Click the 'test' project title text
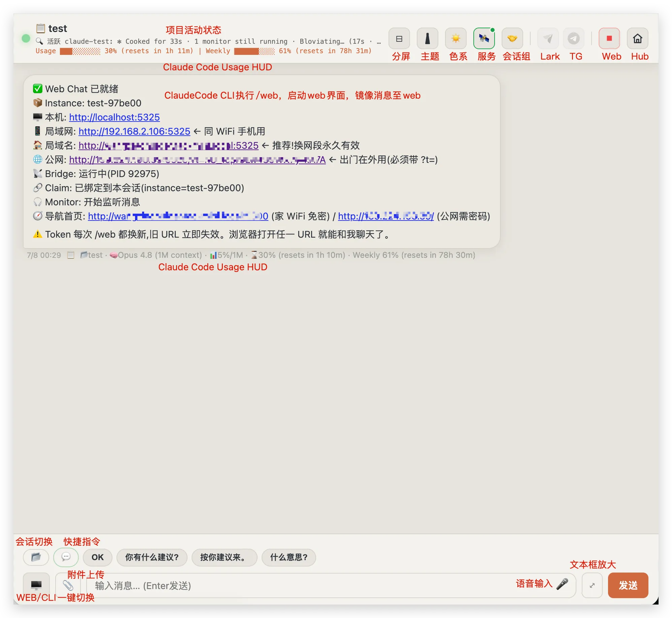The image size is (672, 618). point(58,28)
